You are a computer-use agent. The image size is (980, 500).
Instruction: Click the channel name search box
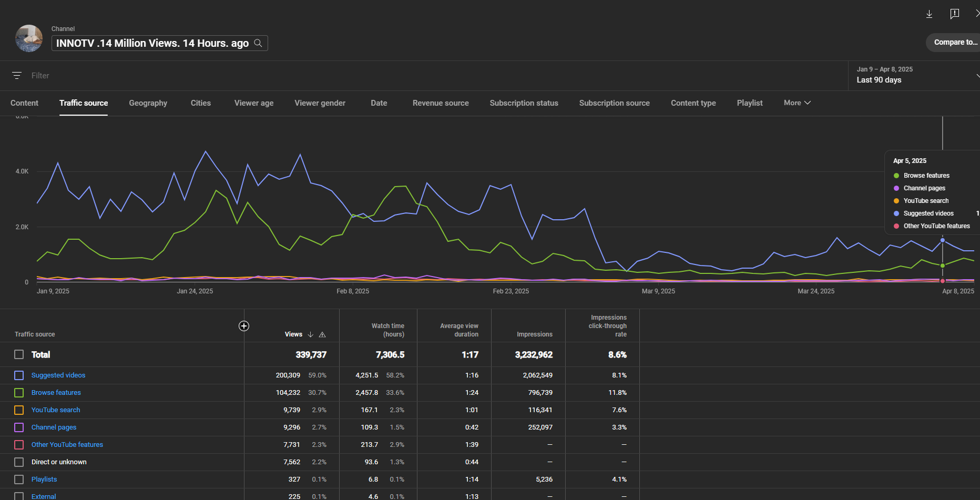160,43
